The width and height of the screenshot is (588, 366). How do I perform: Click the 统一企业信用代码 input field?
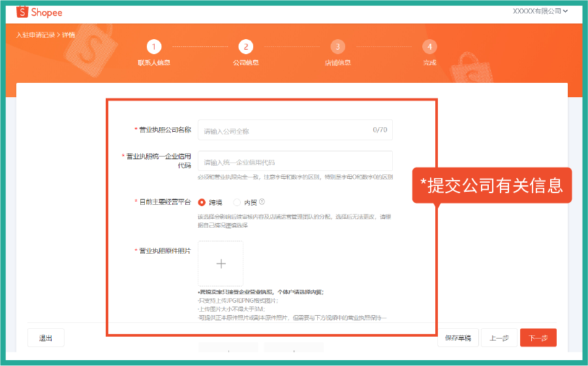click(295, 161)
